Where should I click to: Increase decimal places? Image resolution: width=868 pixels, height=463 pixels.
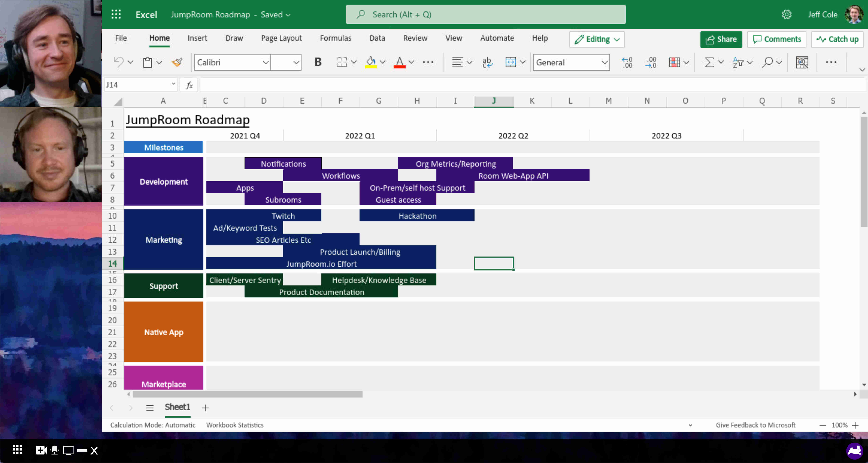[x=627, y=62]
